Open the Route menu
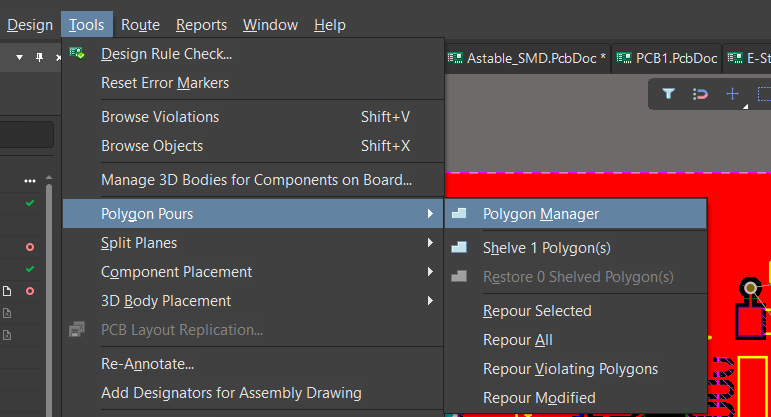The image size is (771, 417). pos(140,25)
